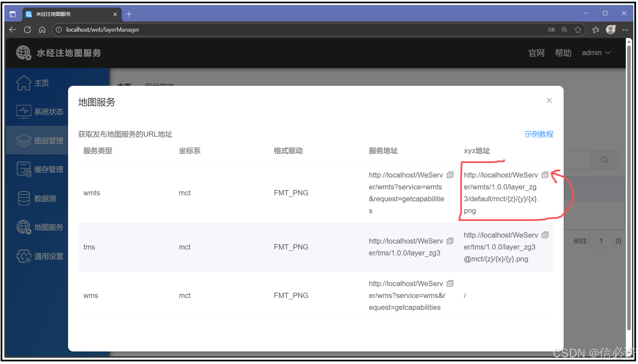
Task: Open a new browser tab
Action: [x=129, y=14]
